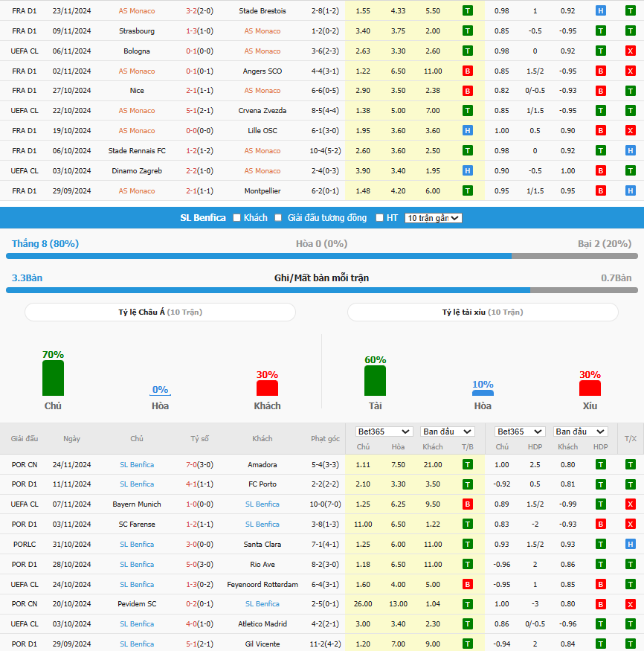Image resolution: width=644 pixels, height=651 pixels.
Task: Click the Phạt góc column header
Action: pos(325,439)
